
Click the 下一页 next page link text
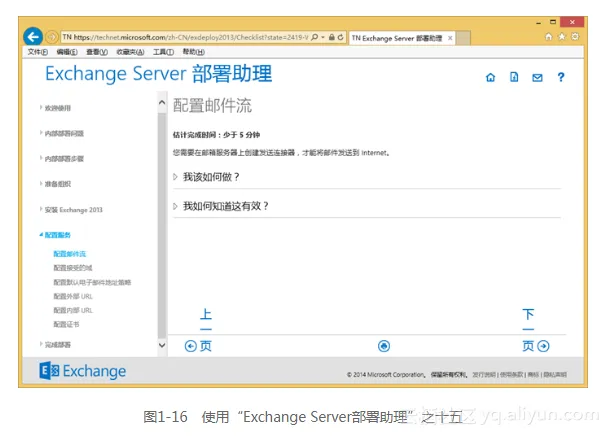pyautogui.click(x=528, y=329)
